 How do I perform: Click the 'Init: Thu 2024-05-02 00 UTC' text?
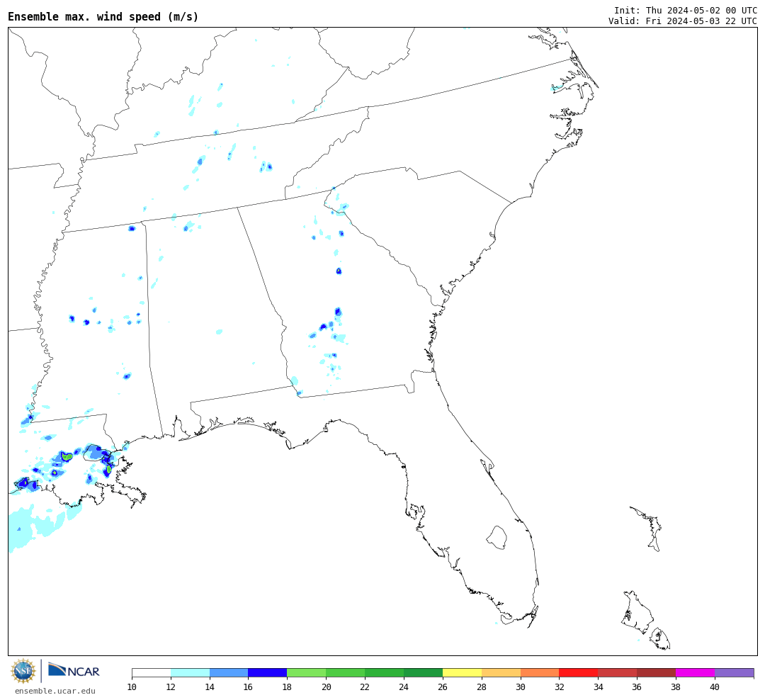(686, 10)
